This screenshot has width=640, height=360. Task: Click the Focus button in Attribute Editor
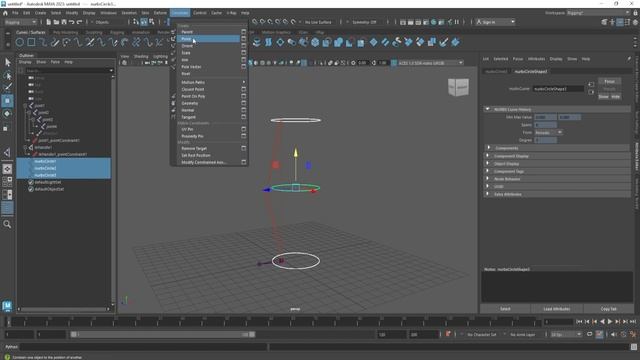(609, 81)
